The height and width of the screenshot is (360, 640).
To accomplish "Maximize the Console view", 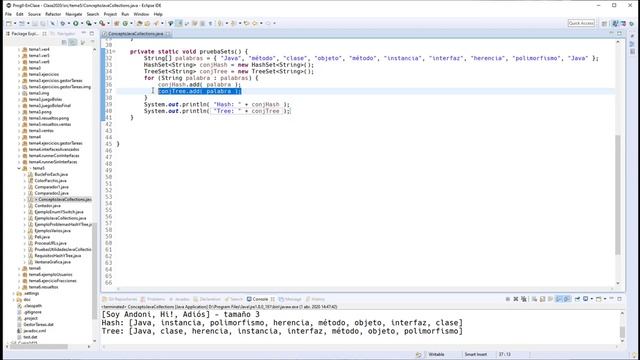I will pyautogui.click(x=619, y=299).
